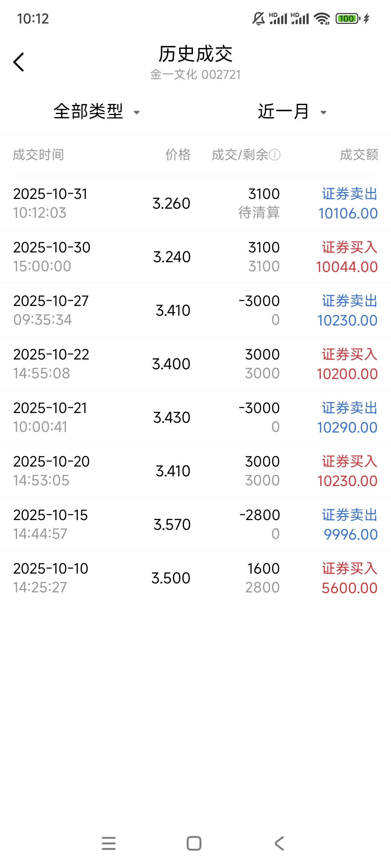The image size is (391, 868).
Task: Tap the info icon beside 成交/剩余
Action: [275, 155]
